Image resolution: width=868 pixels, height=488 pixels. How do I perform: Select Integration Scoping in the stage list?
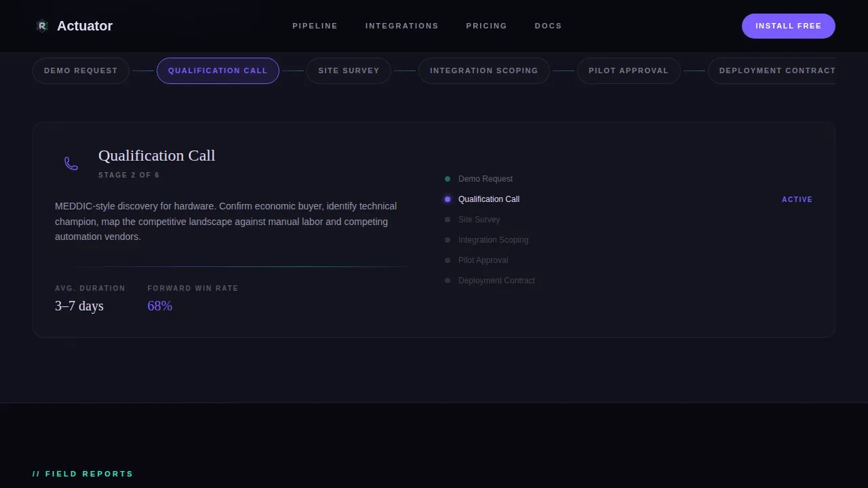(x=493, y=240)
